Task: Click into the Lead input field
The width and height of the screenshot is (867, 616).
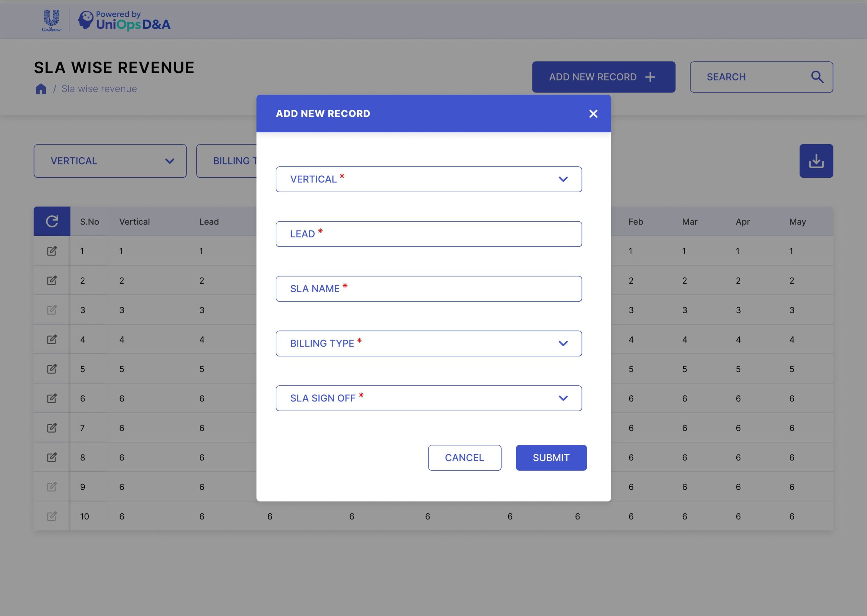Action: (x=428, y=234)
